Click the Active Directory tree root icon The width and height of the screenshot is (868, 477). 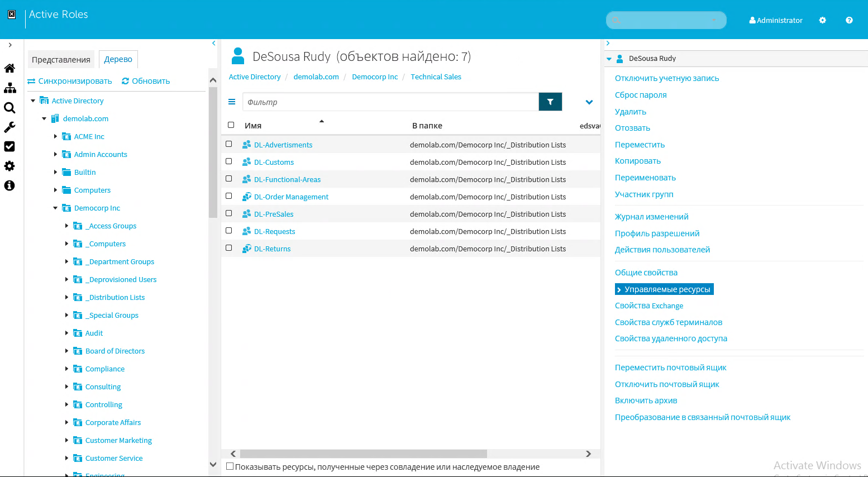tap(44, 101)
